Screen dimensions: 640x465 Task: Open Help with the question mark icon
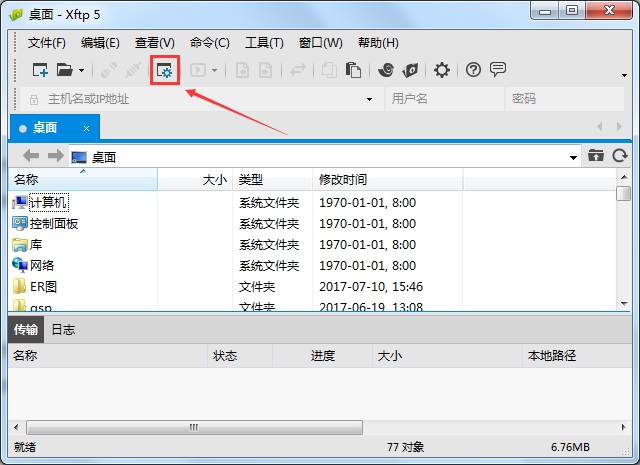(x=473, y=70)
